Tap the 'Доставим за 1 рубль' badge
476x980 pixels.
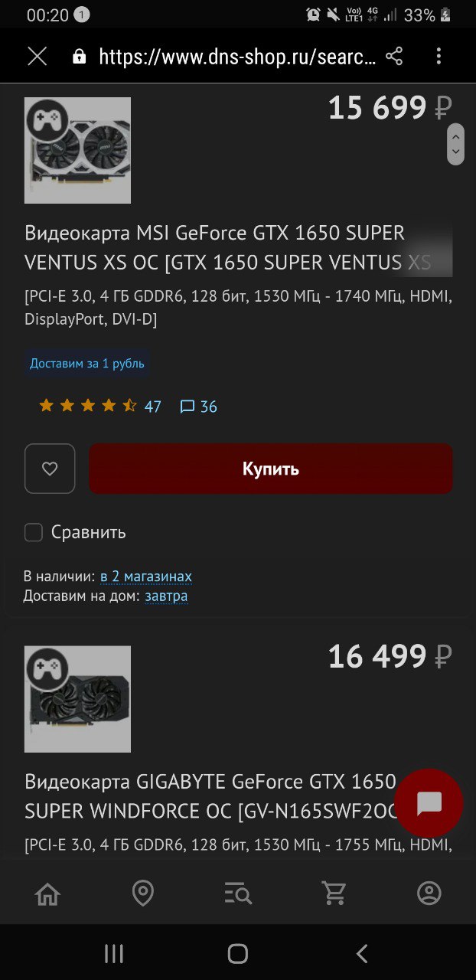[x=87, y=364]
